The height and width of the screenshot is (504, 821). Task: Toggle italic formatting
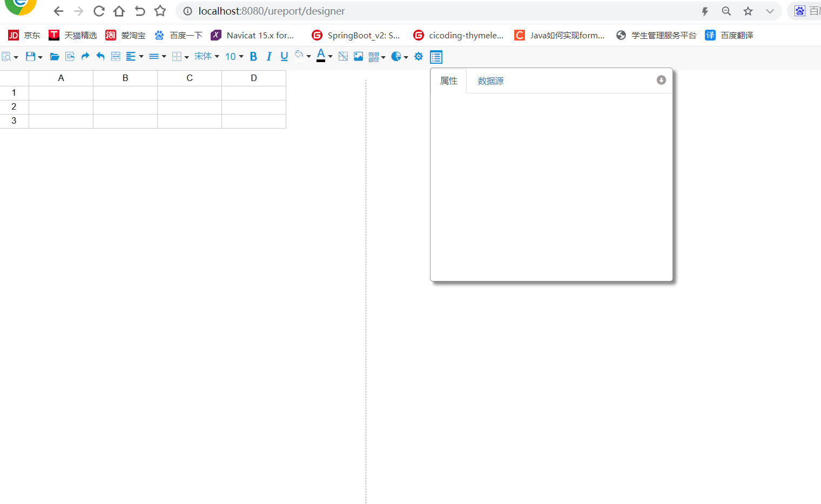268,56
